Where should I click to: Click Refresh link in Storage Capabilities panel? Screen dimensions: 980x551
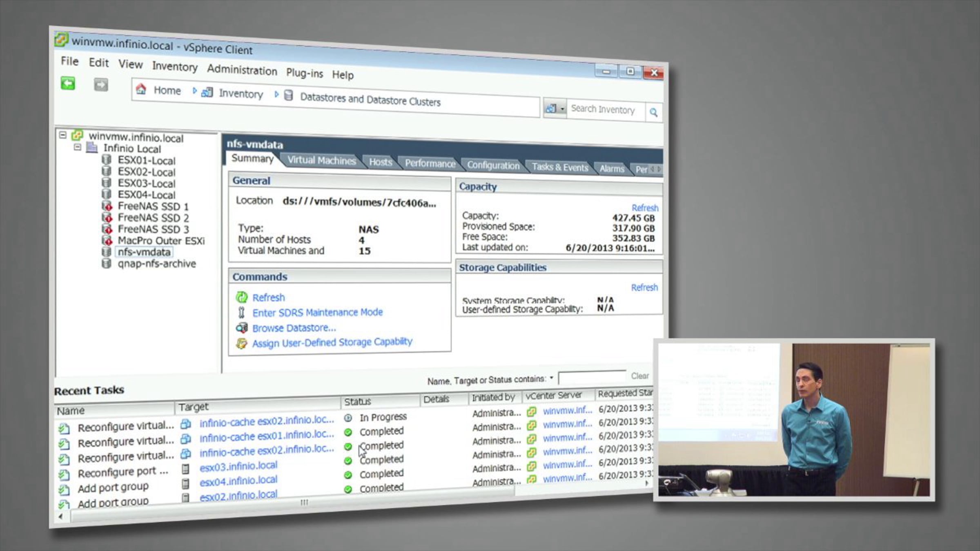pos(644,287)
